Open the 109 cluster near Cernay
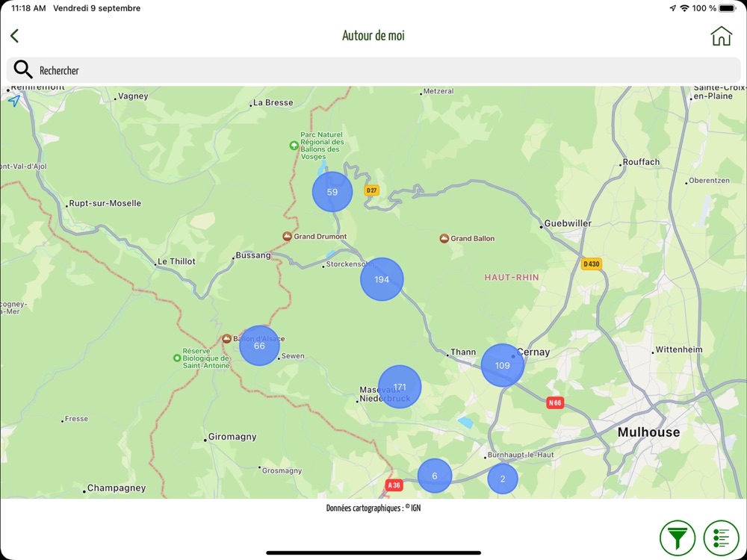Image resolution: width=747 pixels, height=560 pixels. tap(503, 365)
